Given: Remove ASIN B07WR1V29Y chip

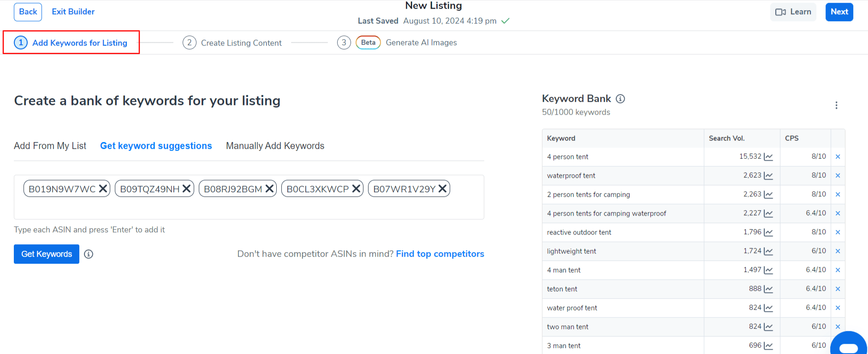Looking at the screenshot, I should [443, 189].
